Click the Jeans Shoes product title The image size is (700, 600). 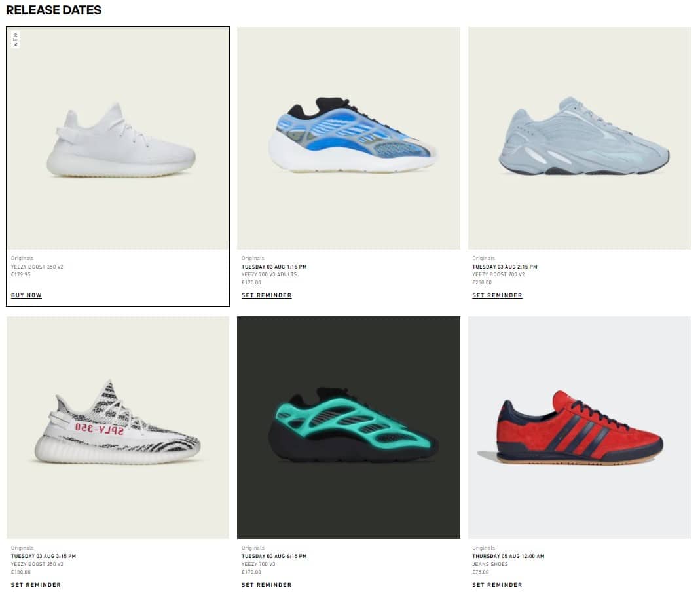coord(490,564)
